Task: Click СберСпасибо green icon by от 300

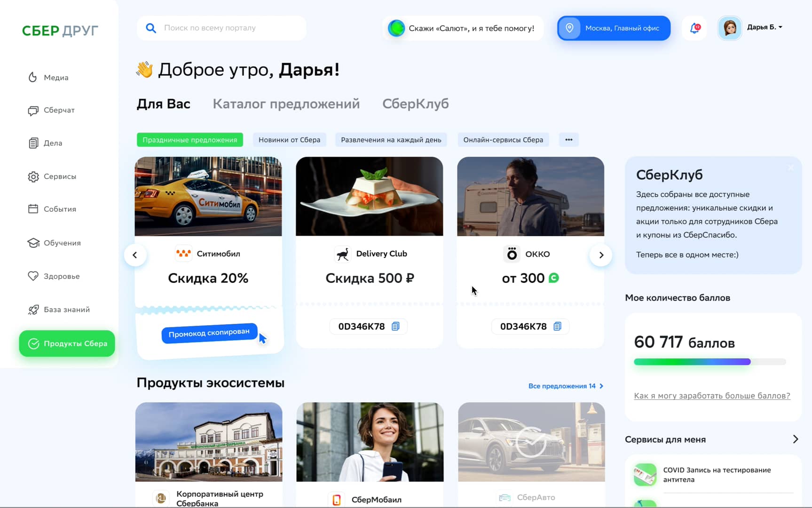Action: [554, 278]
